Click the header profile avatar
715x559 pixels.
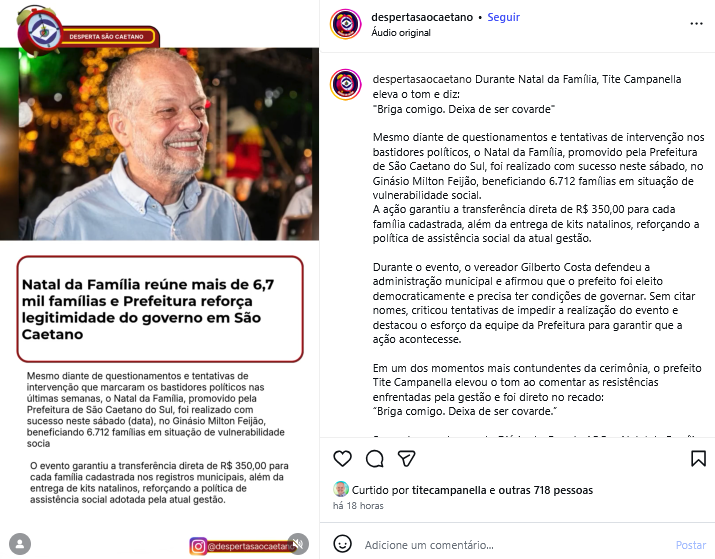346,24
